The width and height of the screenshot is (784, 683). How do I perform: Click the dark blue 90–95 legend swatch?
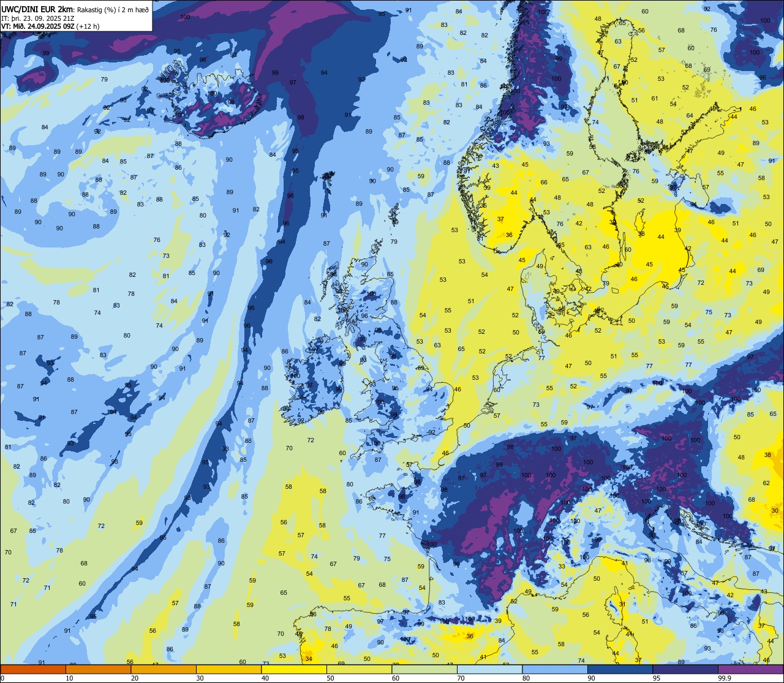(x=620, y=669)
